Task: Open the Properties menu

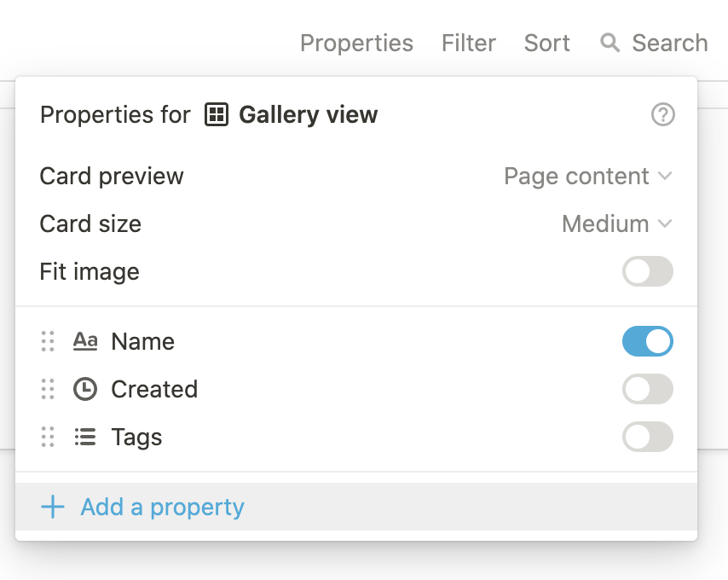Action: point(356,43)
